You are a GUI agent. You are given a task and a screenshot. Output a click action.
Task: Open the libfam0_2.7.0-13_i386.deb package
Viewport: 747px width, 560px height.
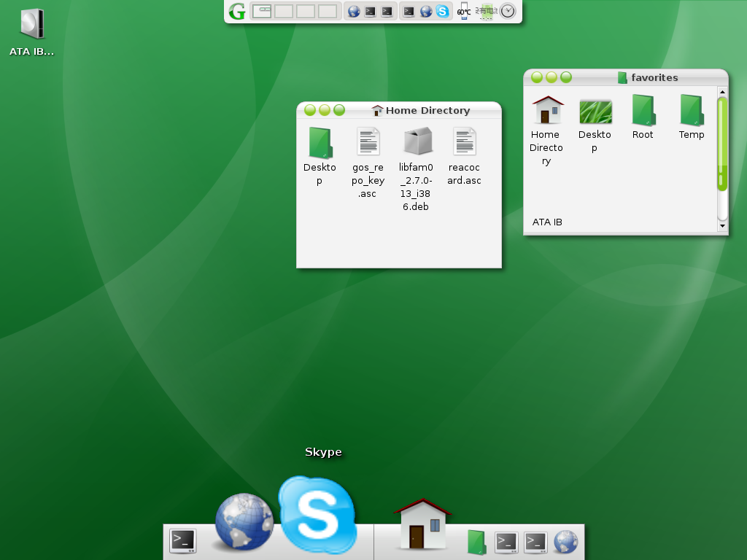[416, 169]
